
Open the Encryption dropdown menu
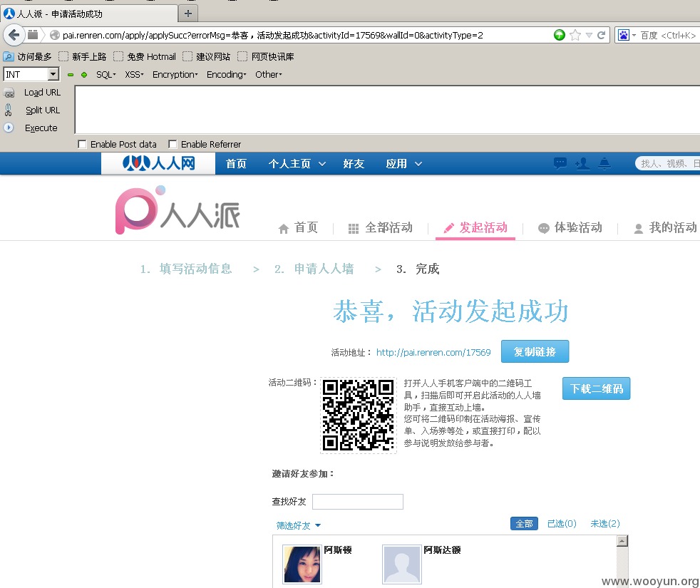175,75
